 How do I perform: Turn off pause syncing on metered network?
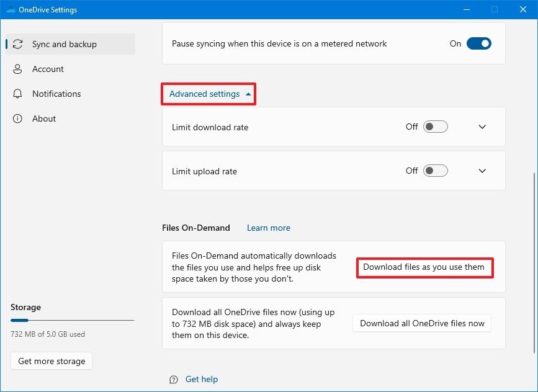(x=478, y=43)
